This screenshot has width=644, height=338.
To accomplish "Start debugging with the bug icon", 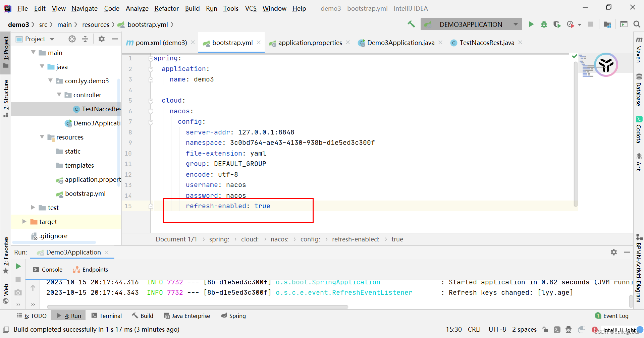I will coord(544,24).
